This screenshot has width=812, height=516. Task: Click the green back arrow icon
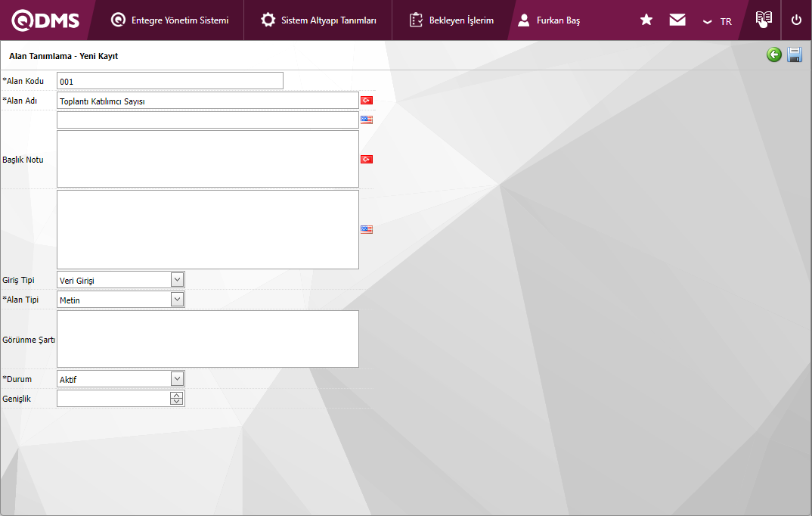click(x=774, y=54)
